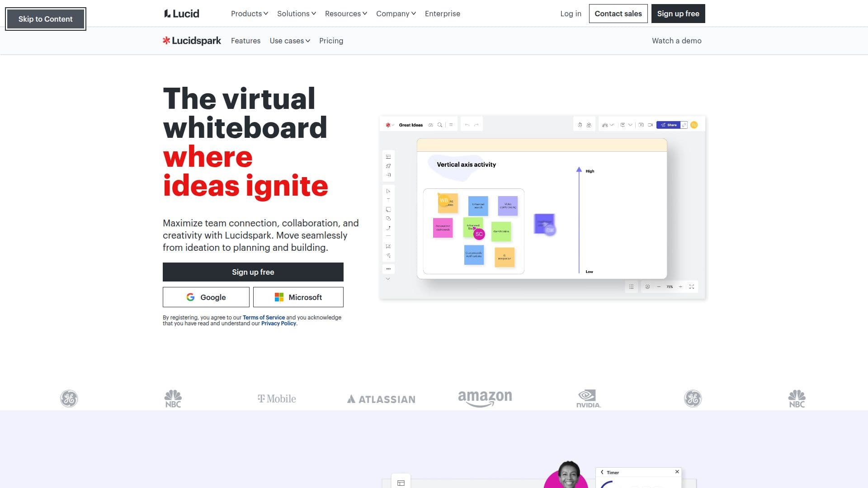Click the purple Video conferencing sticky note
Viewport: 868px width, 488px height.
(x=508, y=206)
